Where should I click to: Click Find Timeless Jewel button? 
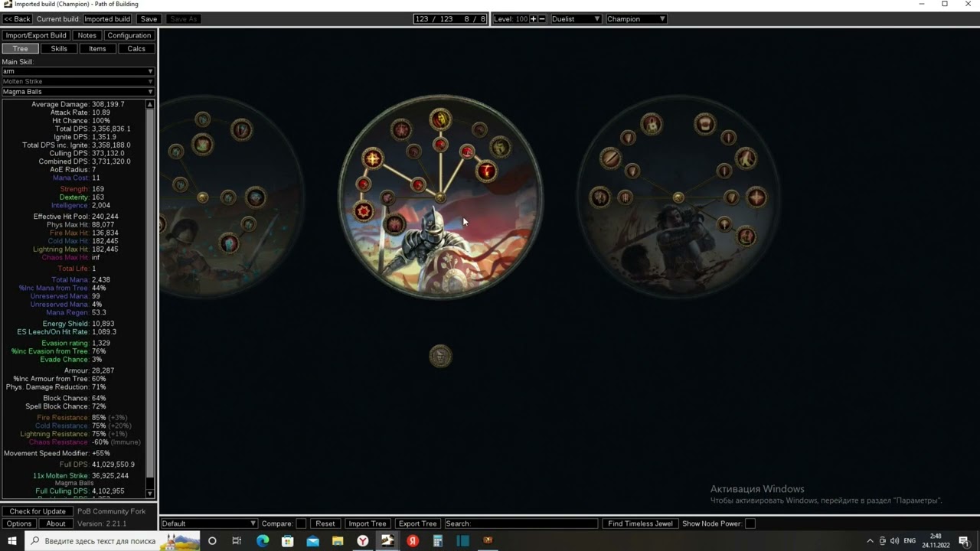640,523
